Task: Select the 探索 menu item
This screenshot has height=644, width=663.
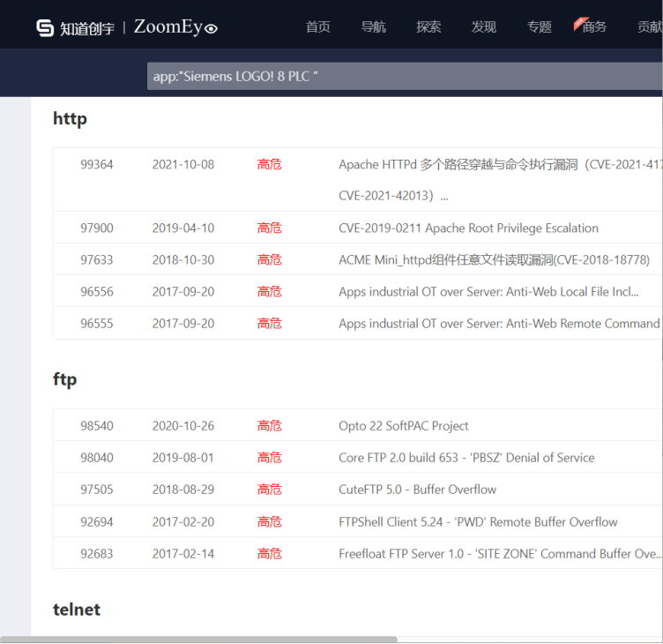Action: (x=428, y=27)
